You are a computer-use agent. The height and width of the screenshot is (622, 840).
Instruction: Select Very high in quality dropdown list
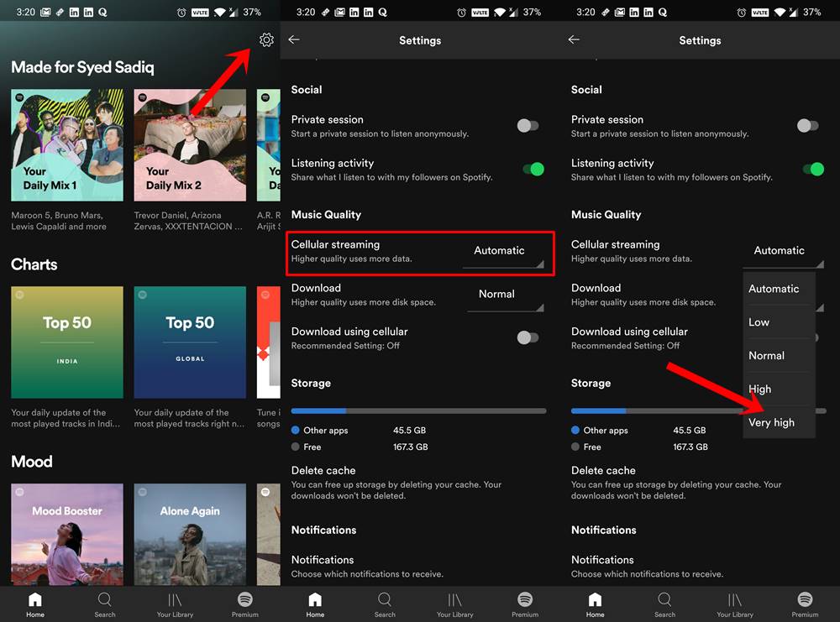point(779,422)
